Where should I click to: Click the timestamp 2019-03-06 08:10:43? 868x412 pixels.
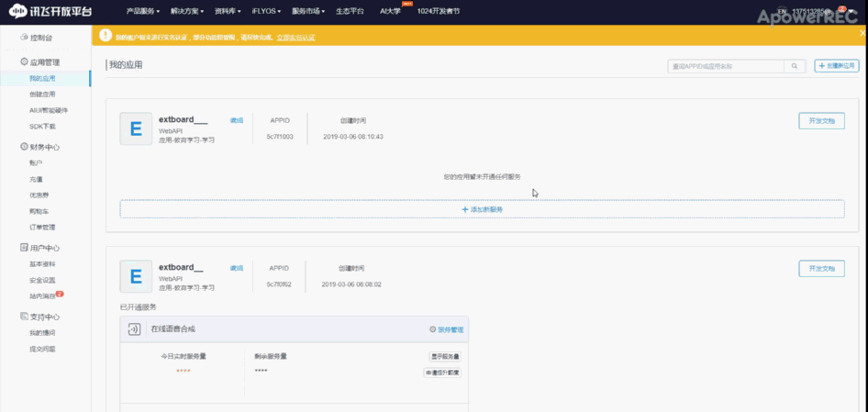pyautogui.click(x=353, y=136)
